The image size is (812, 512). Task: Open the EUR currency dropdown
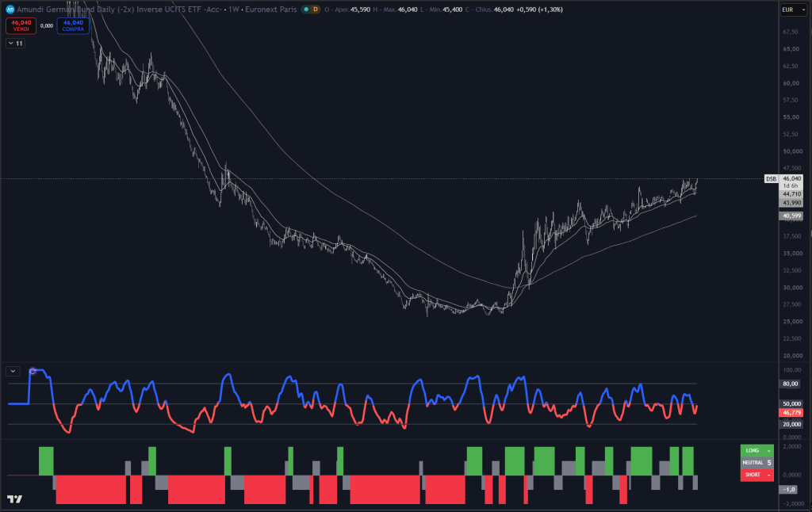(793, 10)
